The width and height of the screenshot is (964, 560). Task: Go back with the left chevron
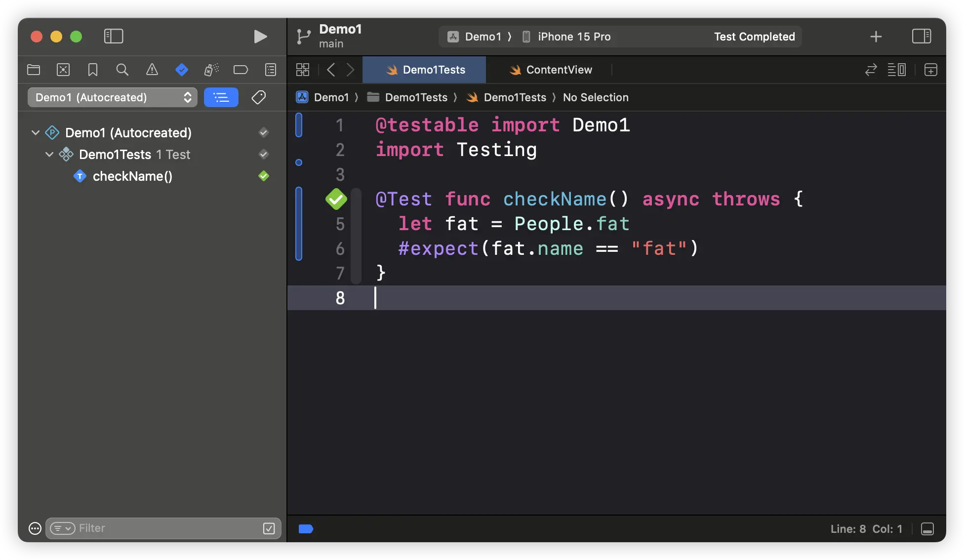coord(331,70)
